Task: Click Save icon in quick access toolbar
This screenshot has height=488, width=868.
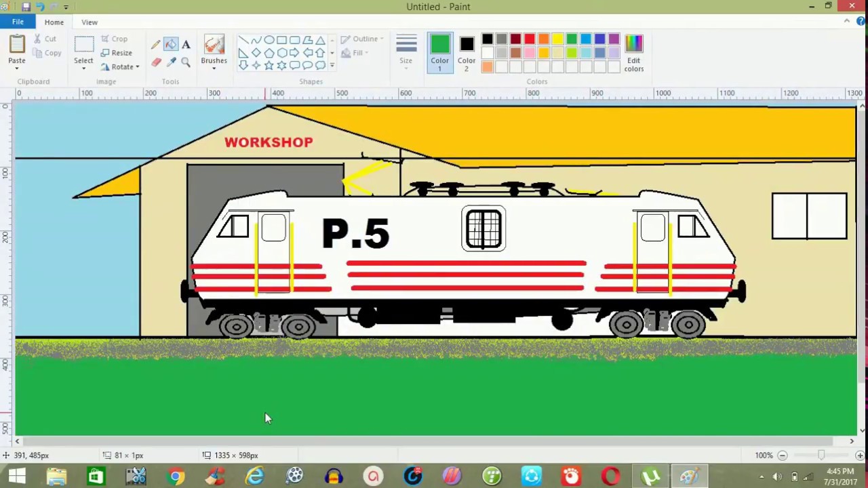Action: pos(26,7)
